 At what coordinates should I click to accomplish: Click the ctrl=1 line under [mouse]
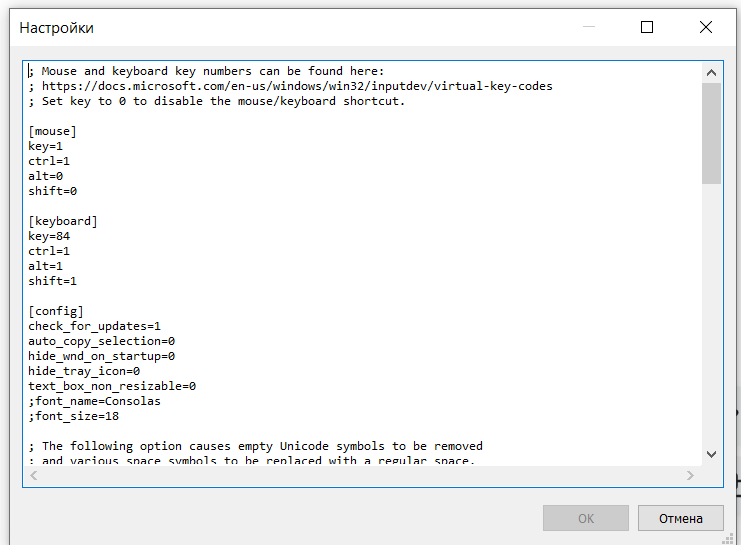[x=49, y=161]
